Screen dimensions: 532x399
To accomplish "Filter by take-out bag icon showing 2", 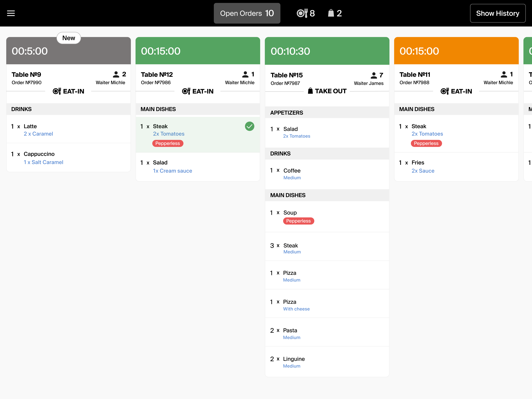I will 335,13.
